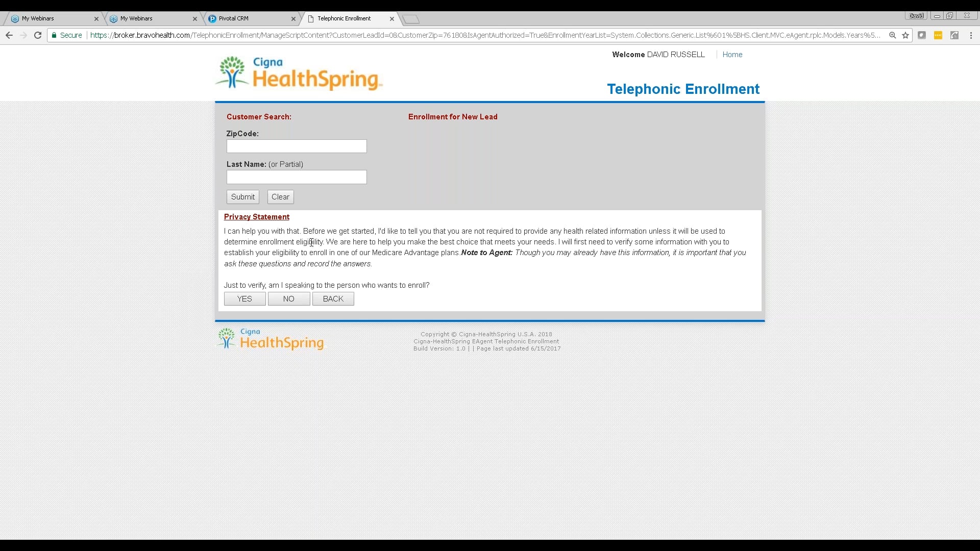Viewport: 980px width, 551px height.
Task: Click the bookmark star icon in address bar
Action: 906,35
